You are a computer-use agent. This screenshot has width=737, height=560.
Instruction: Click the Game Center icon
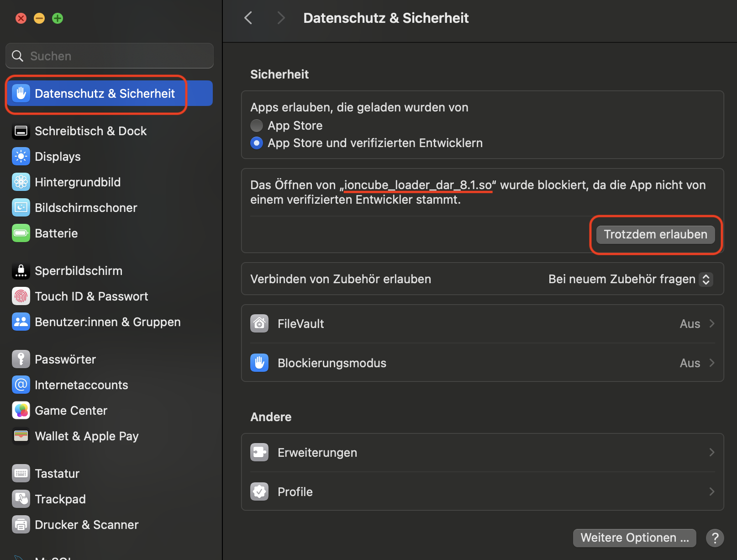[x=21, y=411]
